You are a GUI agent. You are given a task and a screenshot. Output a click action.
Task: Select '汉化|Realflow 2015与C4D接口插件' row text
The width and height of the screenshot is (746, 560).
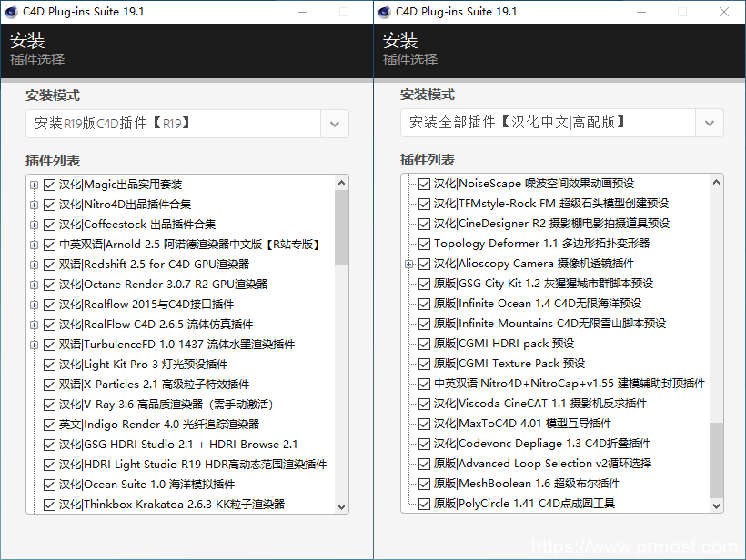[x=146, y=305]
